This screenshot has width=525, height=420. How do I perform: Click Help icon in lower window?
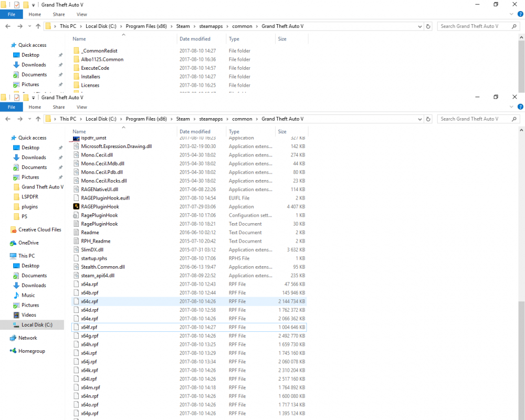tap(520, 107)
